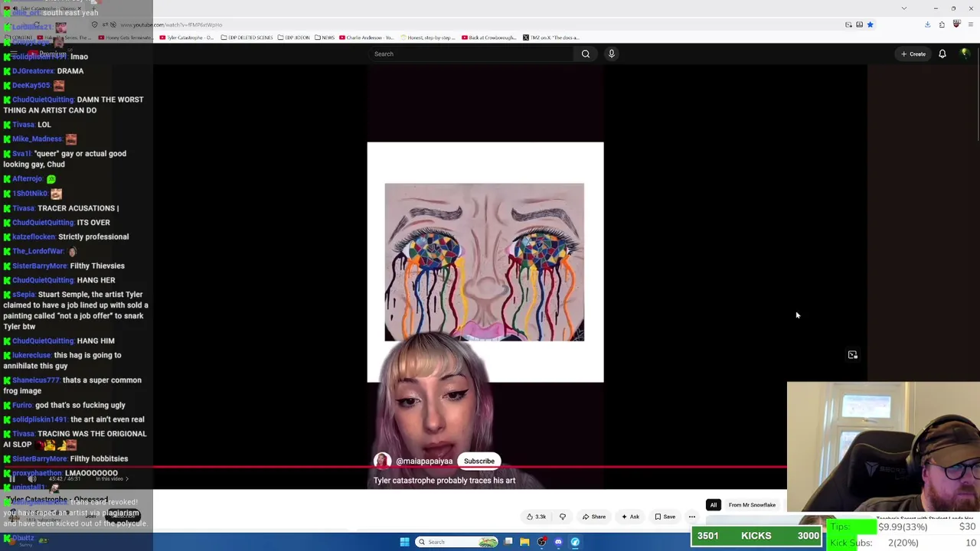980x551 pixels.
Task: Click video title Tyler catastrophe probably traces
Action: pyautogui.click(x=444, y=481)
